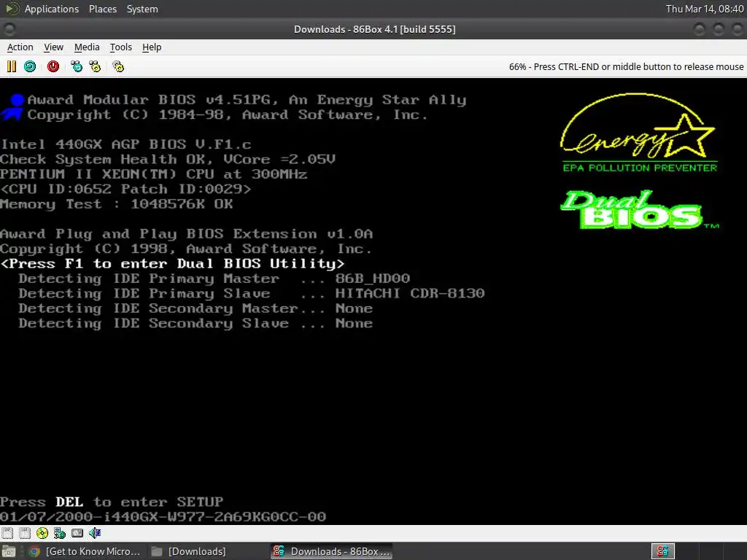Click Award blue ribbon logo
The height and width of the screenshot is (560, 747).
click(x=13, y=107)
